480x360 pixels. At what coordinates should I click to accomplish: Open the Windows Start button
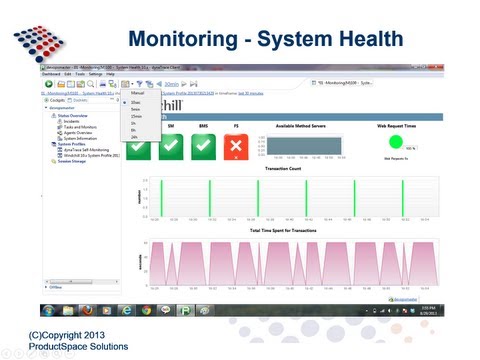48,311
